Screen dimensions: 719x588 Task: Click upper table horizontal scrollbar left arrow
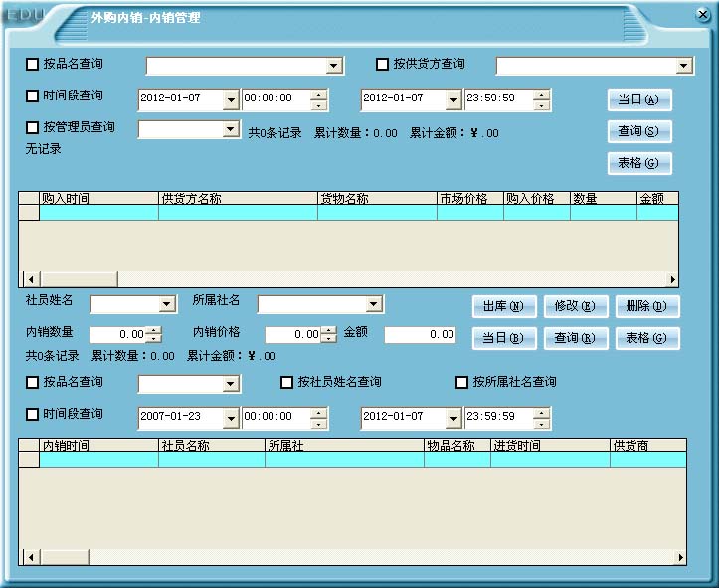coord(31,279)
